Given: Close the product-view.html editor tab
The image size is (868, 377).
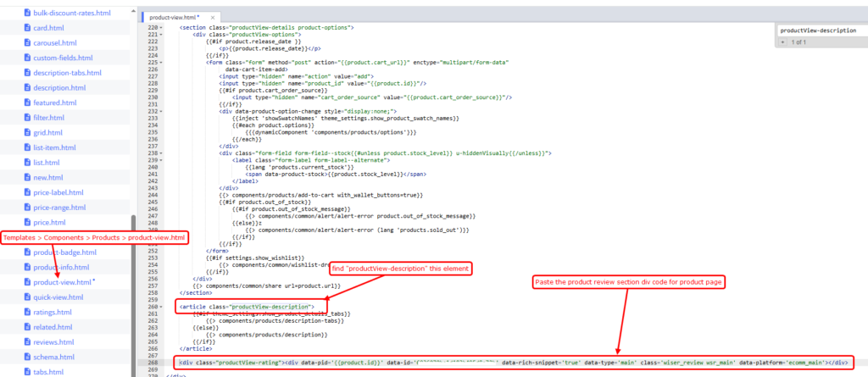Looking at the screenshot, I should [214, 17].
